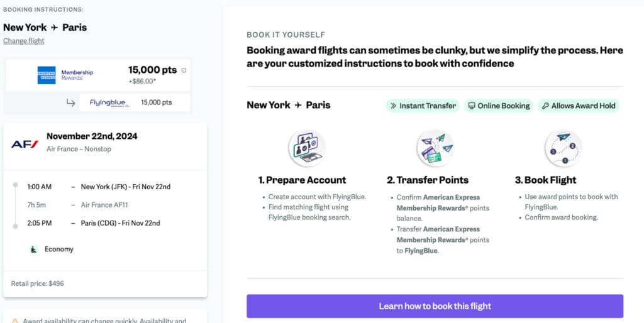The width and height of the screenshot is (644, 323).
Task: Select the Allows Award Hold tag
Action: click(578, 106)
